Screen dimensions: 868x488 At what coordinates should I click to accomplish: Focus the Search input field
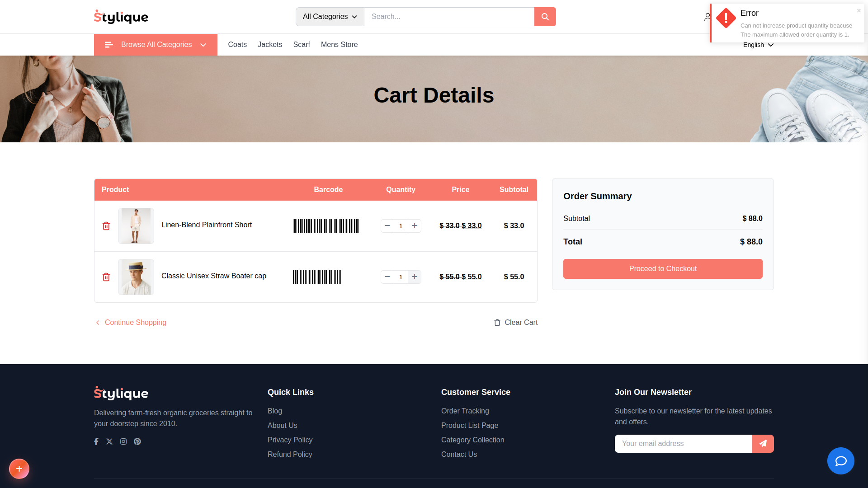coord(449,17)
